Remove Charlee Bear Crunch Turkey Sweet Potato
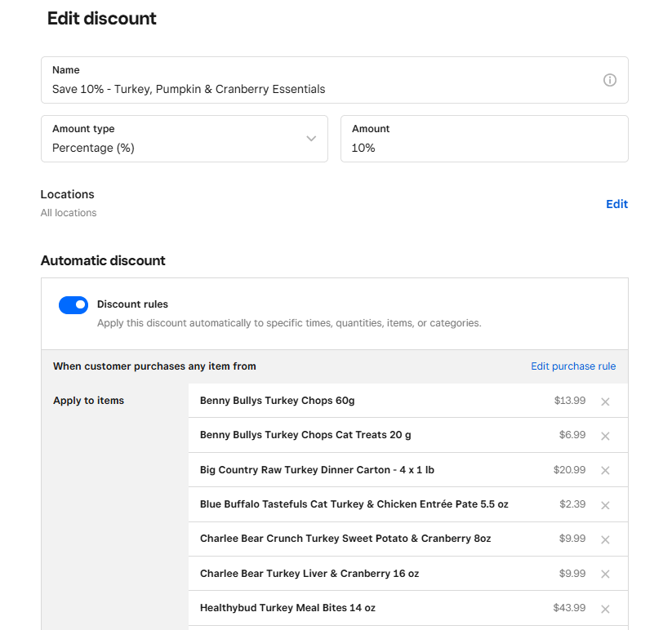Image resolution: width=672 pixels, height=630 pixels. 605,539
